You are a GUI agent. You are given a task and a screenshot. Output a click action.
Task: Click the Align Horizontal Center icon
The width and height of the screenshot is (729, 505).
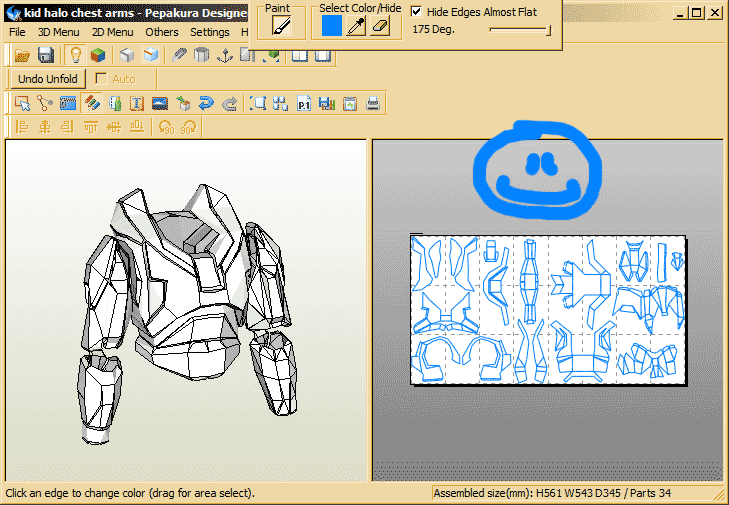click(x=45, y=126)
